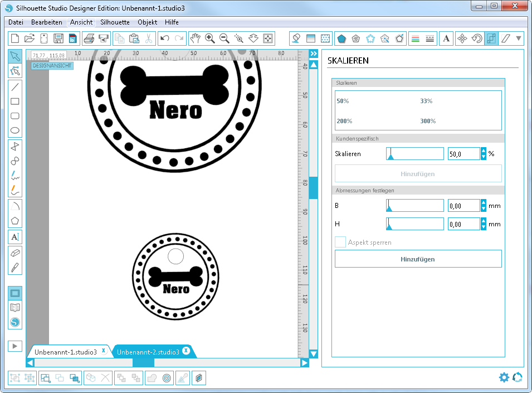
Task: Choose the Ellipse drawing tool
Action: pyautogui.click(x=15, y=131)
